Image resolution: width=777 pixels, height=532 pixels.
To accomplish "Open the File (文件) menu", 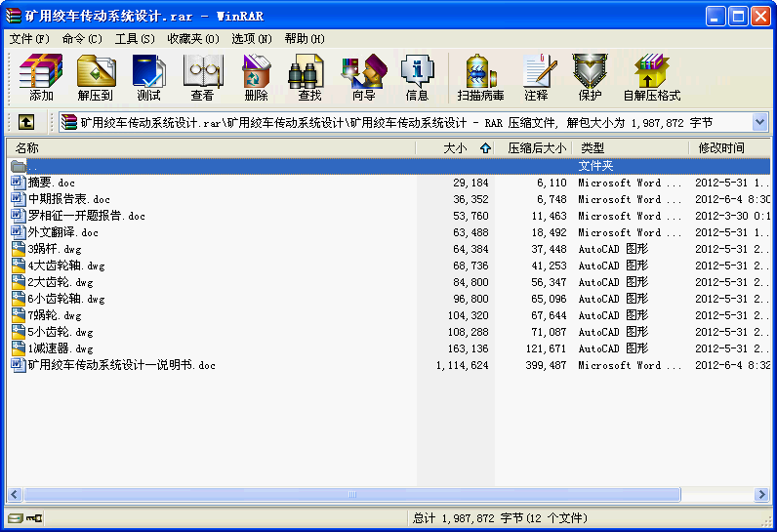I will pos(29,38).
